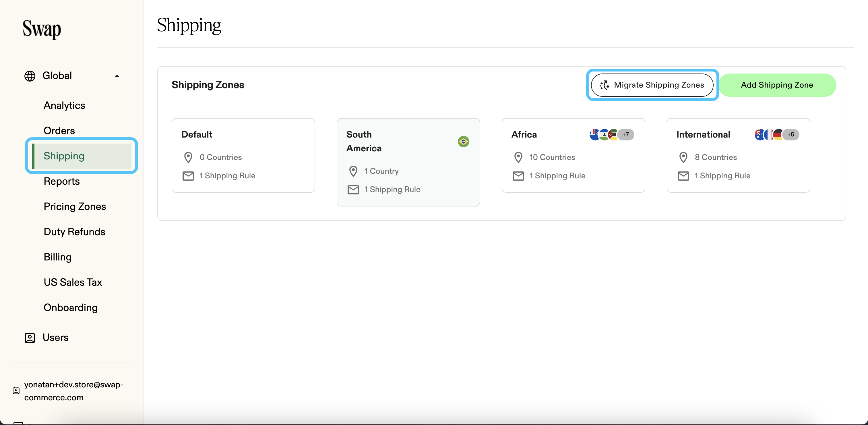Click '1 Shipping Rule' in Africa card
This screenshot has width=868, height=425.
pos(557,176)
